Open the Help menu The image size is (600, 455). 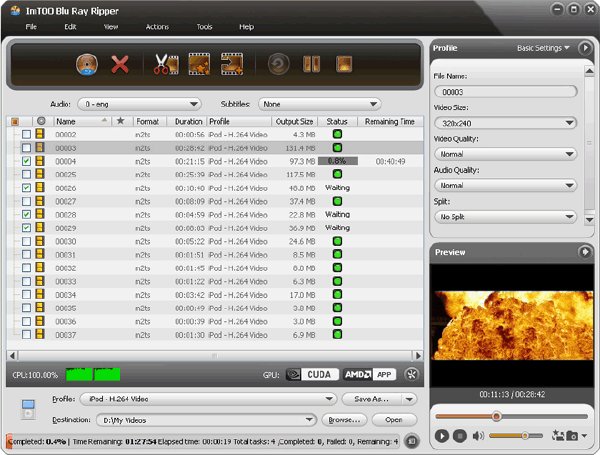(x=246, y=26)
